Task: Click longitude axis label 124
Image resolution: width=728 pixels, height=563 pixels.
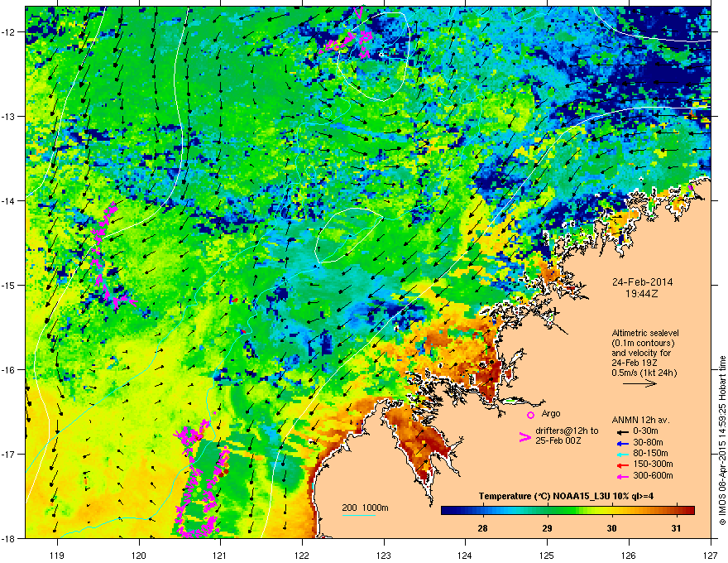Action: point(465,555)
